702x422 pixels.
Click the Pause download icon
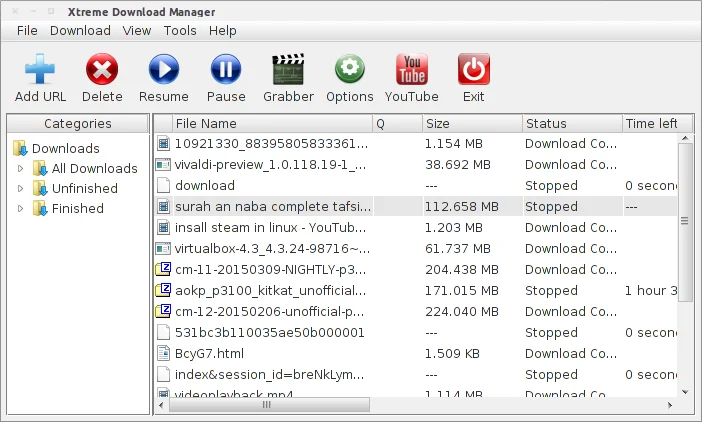pyautogui.click(x=226, y=69)
